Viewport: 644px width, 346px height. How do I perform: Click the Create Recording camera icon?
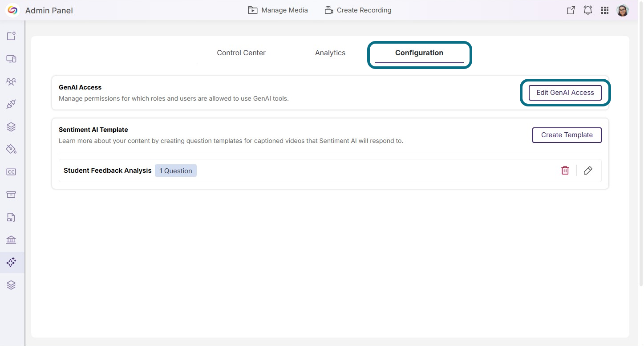click(x=329, y=10)
